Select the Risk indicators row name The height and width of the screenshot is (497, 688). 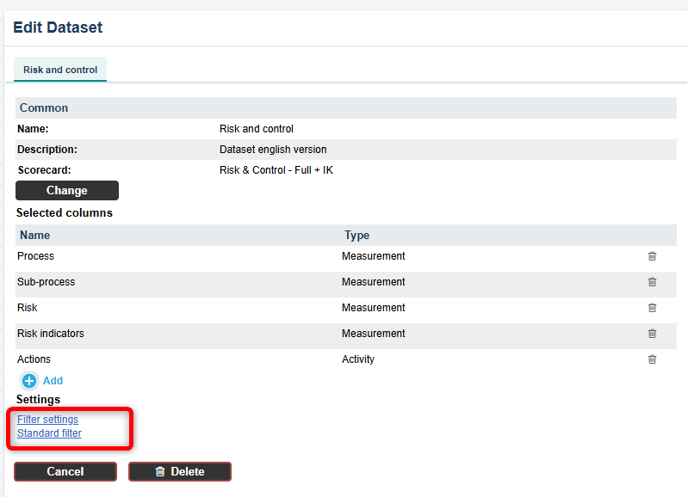click(x=51, y=334)
